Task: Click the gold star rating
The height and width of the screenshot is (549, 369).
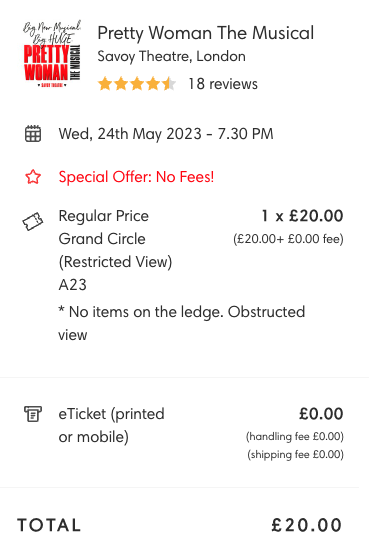Action: [137, 84]
